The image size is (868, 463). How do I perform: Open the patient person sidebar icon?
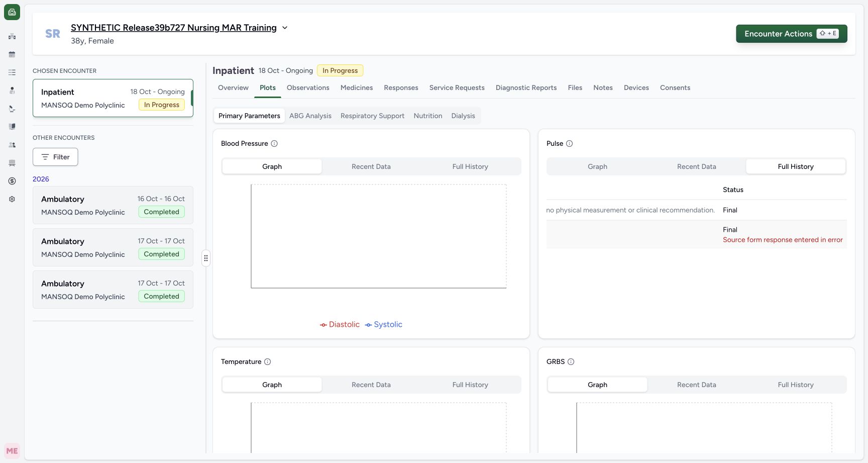click(12, 90)
